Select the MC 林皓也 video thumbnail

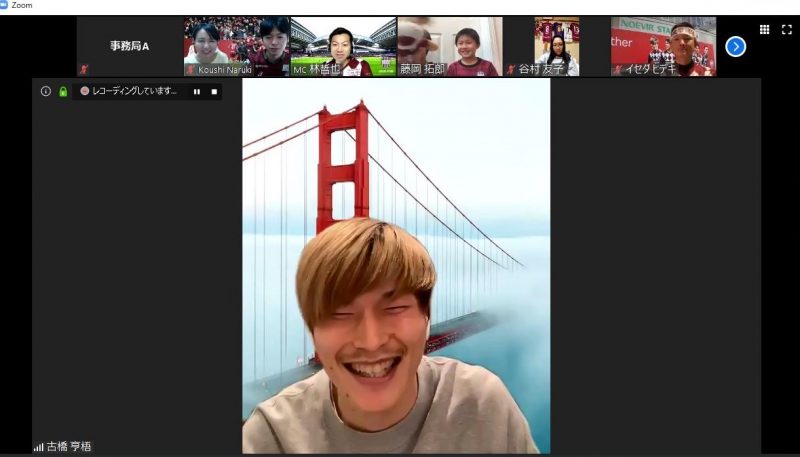point(343,46)
